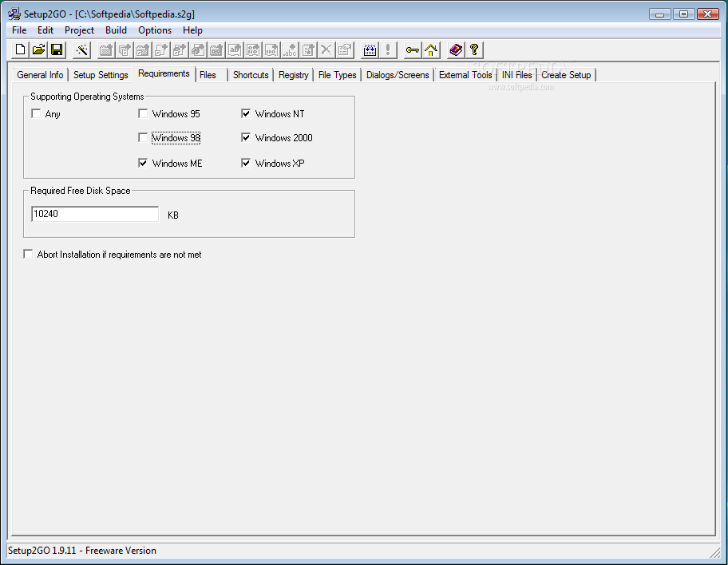Go to the Create Setup tab
728x565 pixels.
tap(566, 75)
